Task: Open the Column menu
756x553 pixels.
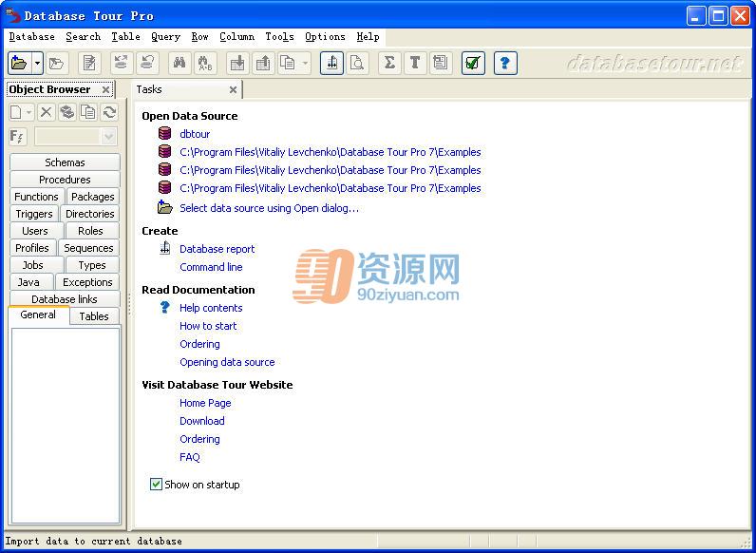Action: 236,37
